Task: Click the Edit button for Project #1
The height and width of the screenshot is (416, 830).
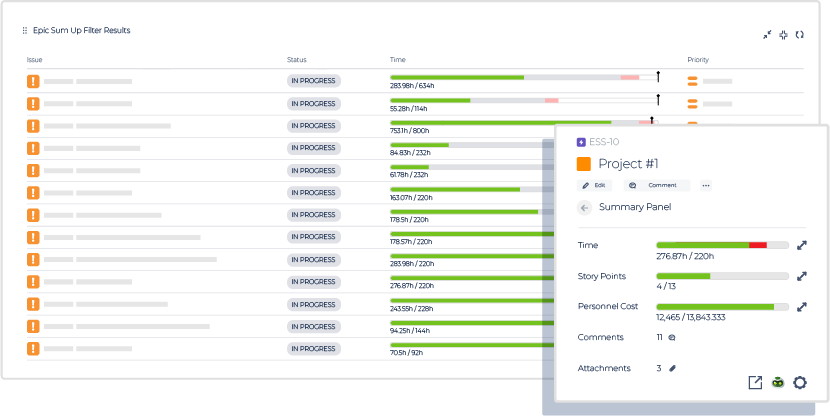Action: pyautogui.click(x=594, y=185)
